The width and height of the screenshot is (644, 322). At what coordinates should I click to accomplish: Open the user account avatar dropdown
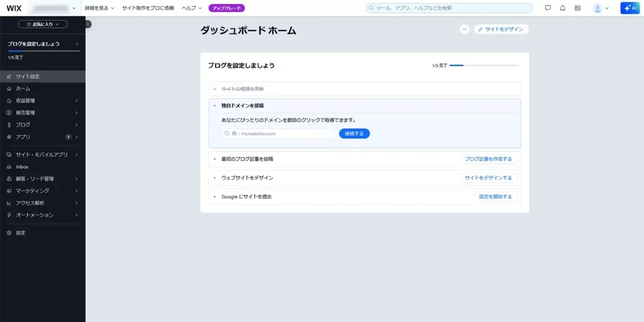click(x=601, y=8)
